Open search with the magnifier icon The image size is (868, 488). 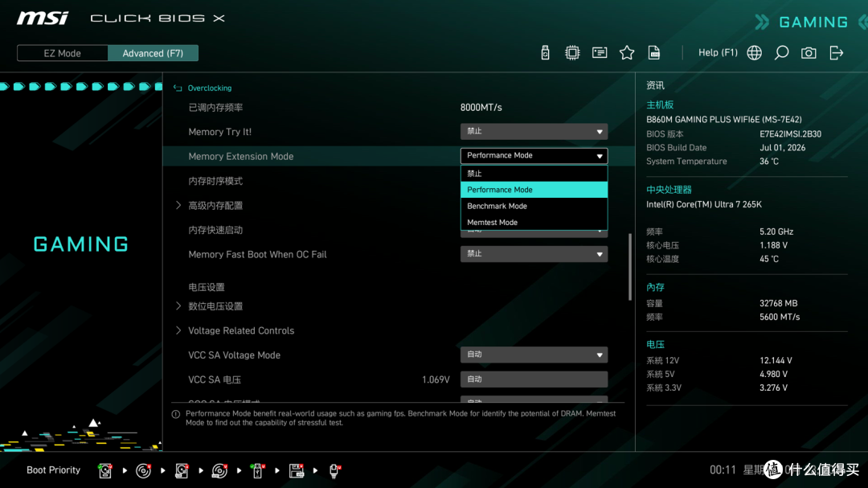click(x=781, y=52)
